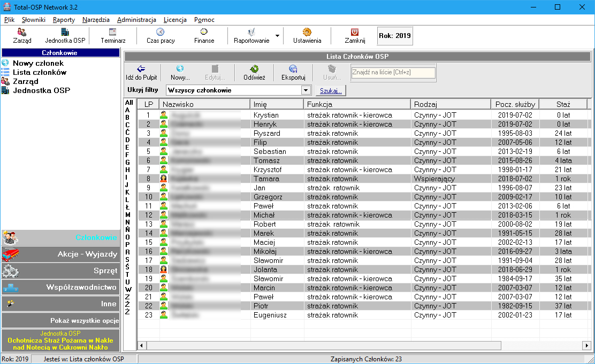
Task: Click the Raportowanie toolbar icon
Action: point(251,32)
